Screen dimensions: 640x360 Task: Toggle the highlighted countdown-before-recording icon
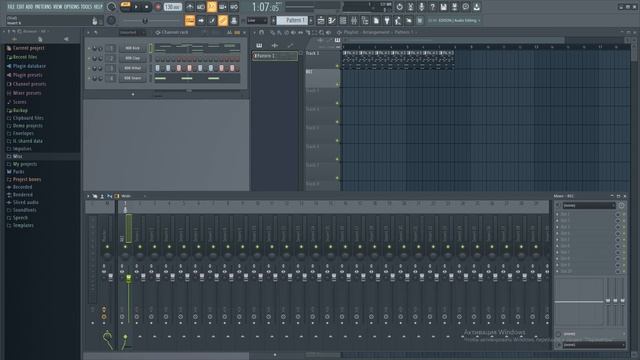pyautogui.click(x=212, y=7)
